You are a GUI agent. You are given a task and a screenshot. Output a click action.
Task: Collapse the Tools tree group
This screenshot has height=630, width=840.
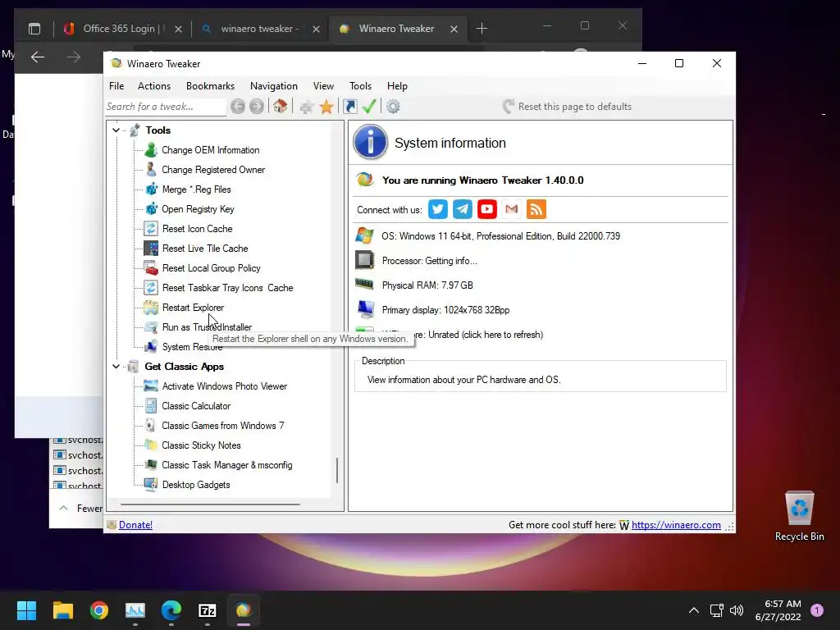click(116, 130)
